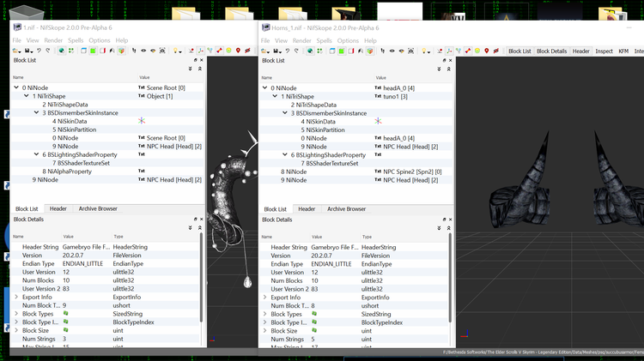Redo the action in 1.nif window

(x=47, y=51)
